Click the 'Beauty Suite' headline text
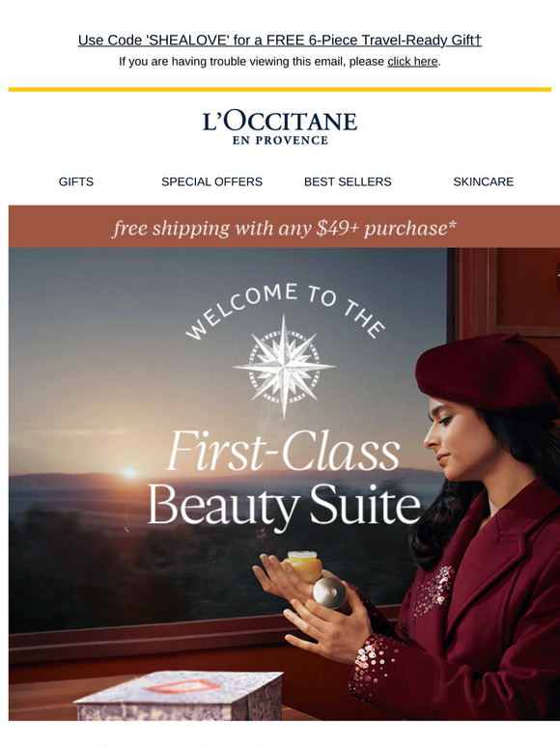This screenshot has width=560, height=747. point(284,506)
